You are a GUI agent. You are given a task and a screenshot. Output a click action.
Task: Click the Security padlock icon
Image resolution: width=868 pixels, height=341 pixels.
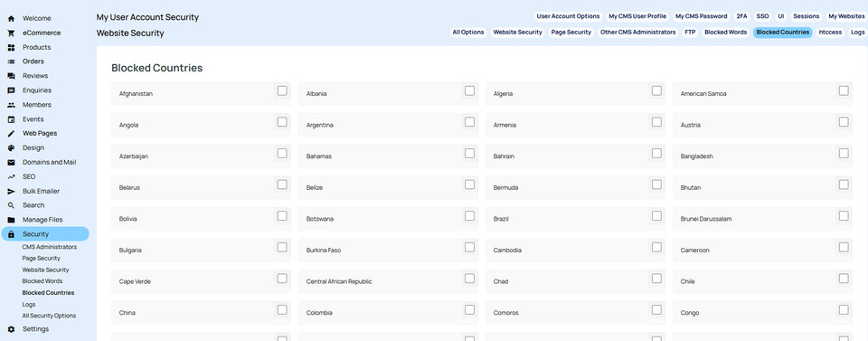11,234
